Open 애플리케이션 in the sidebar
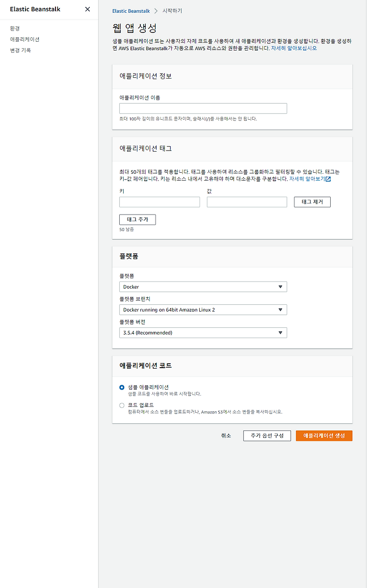This screenshot has height=588, width=368. [25, 39]
